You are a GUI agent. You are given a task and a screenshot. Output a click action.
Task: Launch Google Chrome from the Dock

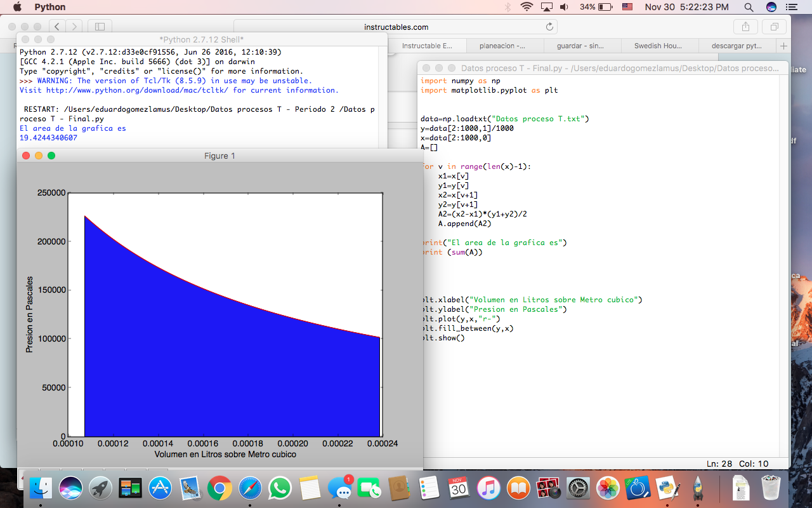[219, 488]
